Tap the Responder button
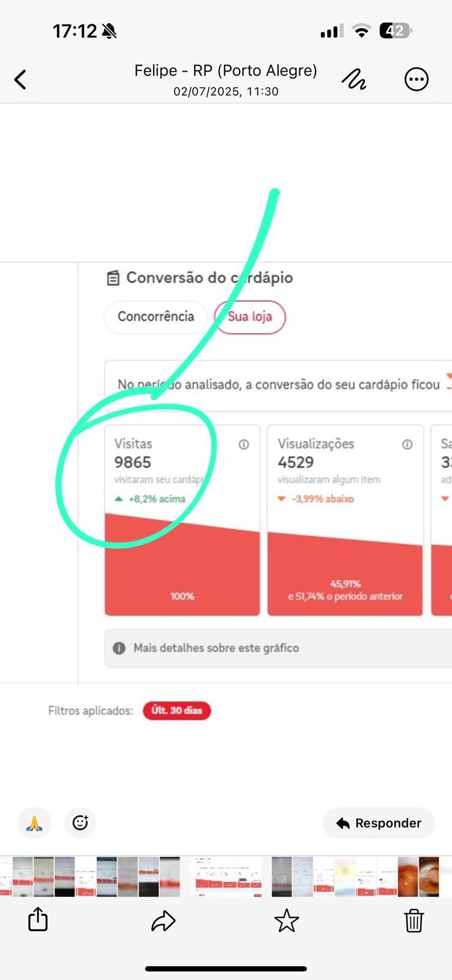452x980 pixels. (379, 823)
